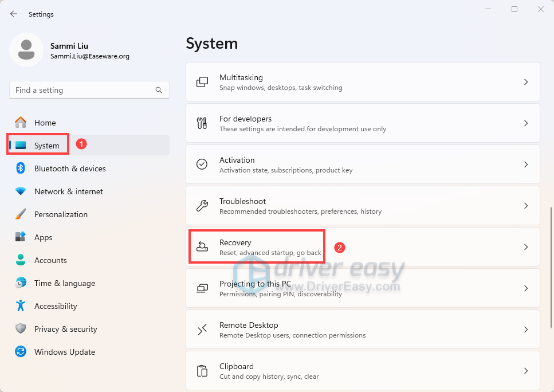Select the Multitasking windows icon

coord(202,81)
